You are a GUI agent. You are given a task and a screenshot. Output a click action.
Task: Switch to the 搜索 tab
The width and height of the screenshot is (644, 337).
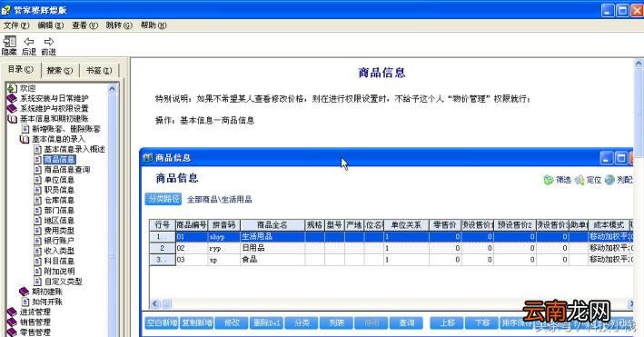click(60, 71)
